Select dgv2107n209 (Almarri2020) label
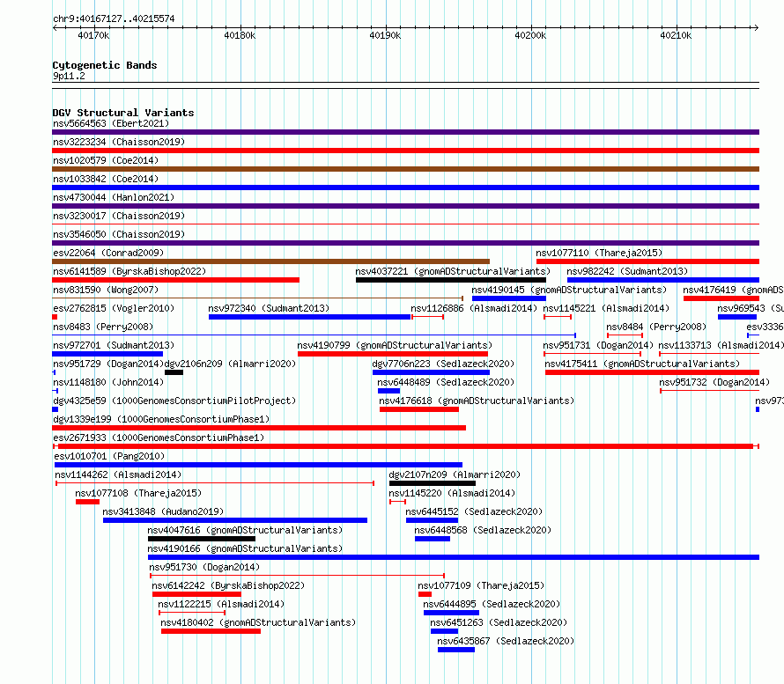Viewport: 784px width, 684px height. [455, 474]
